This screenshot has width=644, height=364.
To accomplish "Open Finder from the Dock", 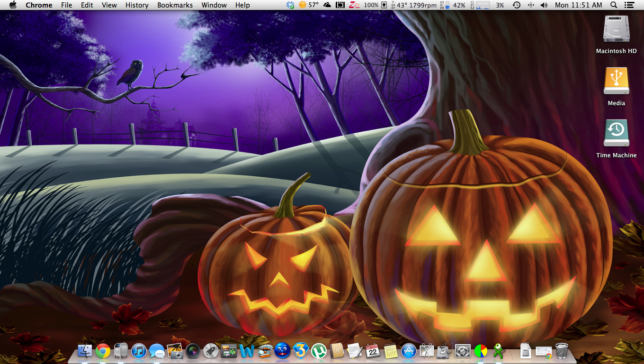I will (85, 351).
